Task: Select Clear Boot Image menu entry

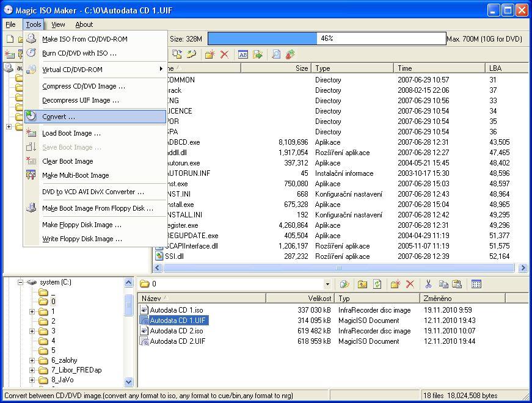Action: (x=95, y=161)
